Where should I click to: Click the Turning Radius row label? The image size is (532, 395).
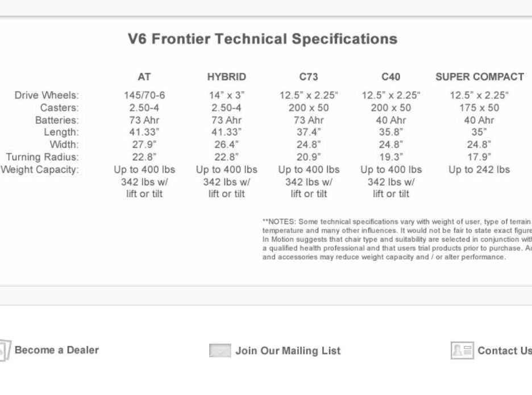(x=42, y=157)
